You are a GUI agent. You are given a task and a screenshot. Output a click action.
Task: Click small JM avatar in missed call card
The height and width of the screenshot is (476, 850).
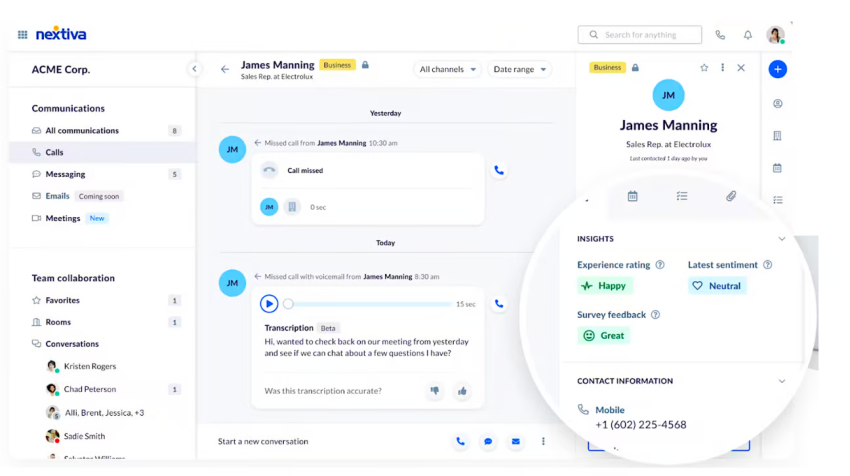click(269, 207)
